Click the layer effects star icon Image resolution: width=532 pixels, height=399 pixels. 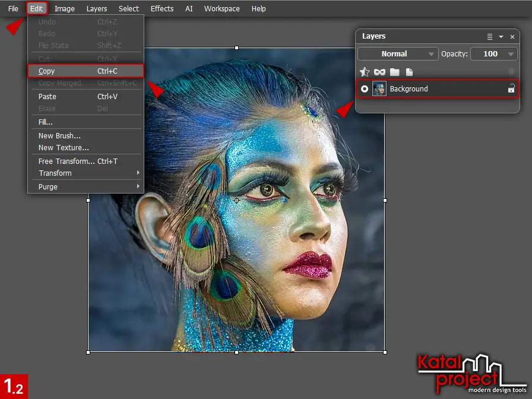pyautogui.click(x=365, y=72)
